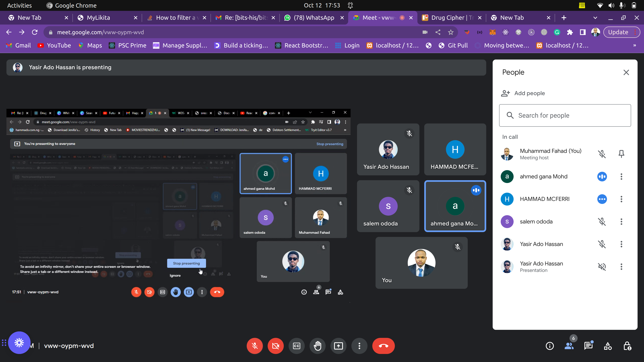Image resolution: width=644 pixels, height=362 pixels.
Task: Raise hand using the hand icon
Action: pyautogui.click(x=318, y=346)
